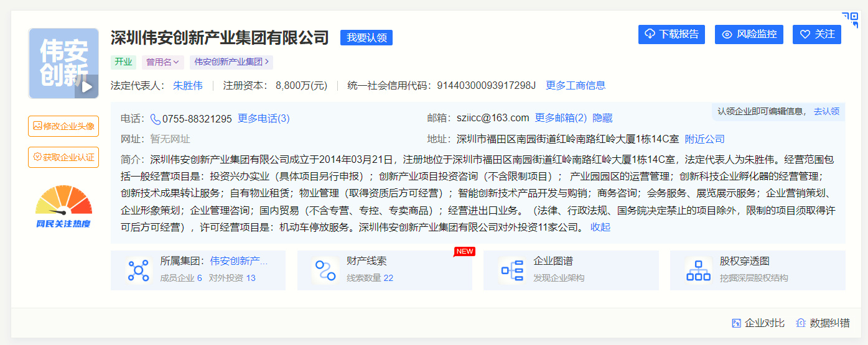Click 企业对比 company comparison
This screenshot has height=345, width=868.
click(758, 323)
